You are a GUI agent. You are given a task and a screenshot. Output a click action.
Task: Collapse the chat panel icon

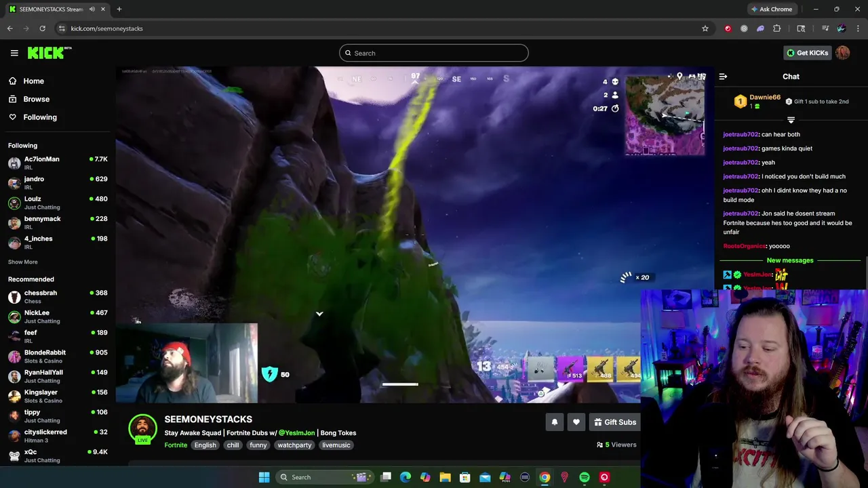pyautogui.click(x=723, y=77)
